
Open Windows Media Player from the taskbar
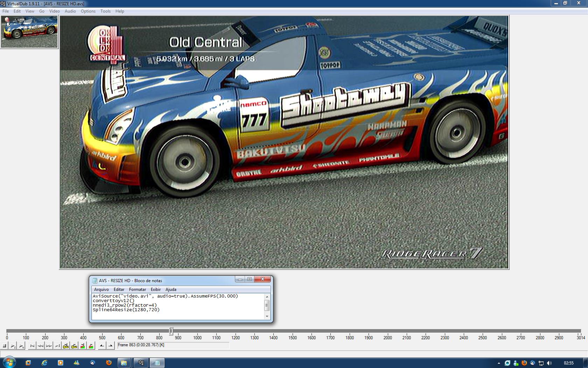60,363
